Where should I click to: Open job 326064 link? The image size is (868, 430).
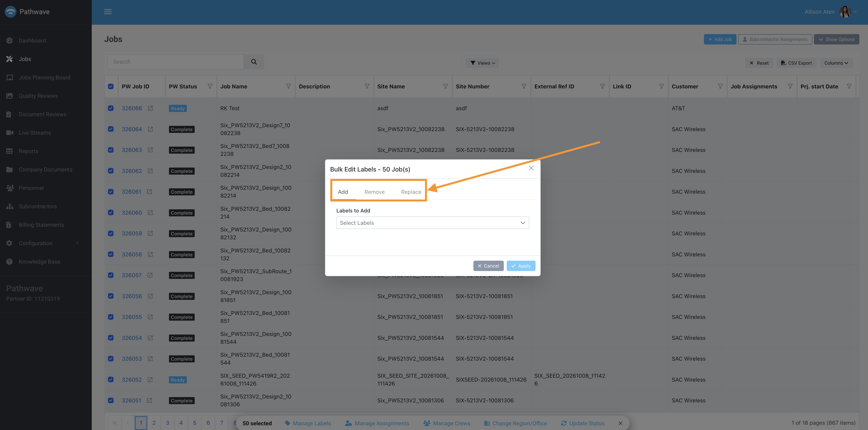132,129
